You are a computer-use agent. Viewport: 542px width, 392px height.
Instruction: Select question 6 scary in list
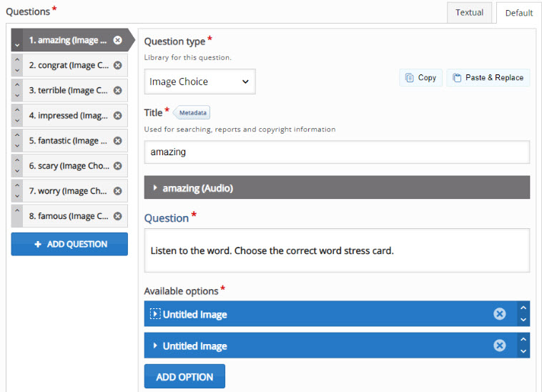[69, 166]
